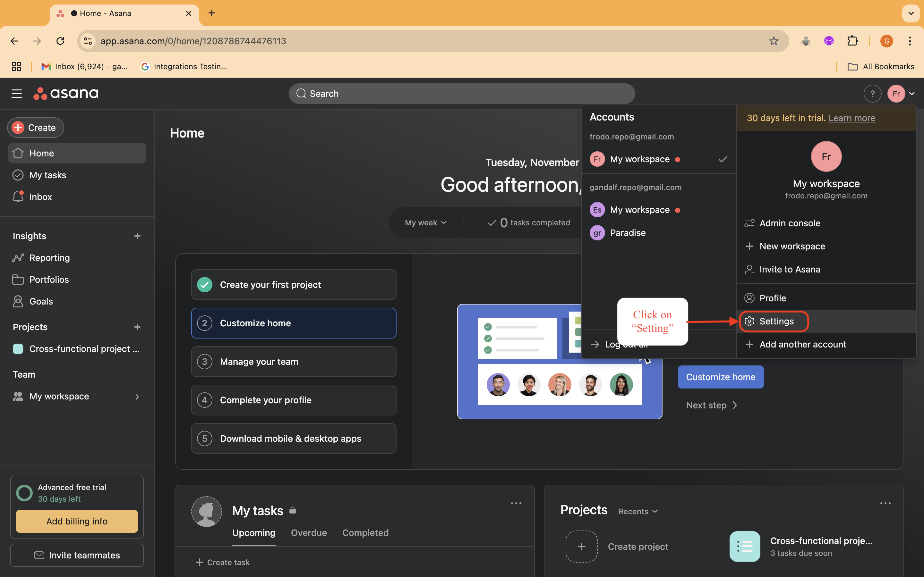The width and height of the screenshot is (924, 577).
Task: Click the Goals icon in sidebar
Action: click(18, 301)
